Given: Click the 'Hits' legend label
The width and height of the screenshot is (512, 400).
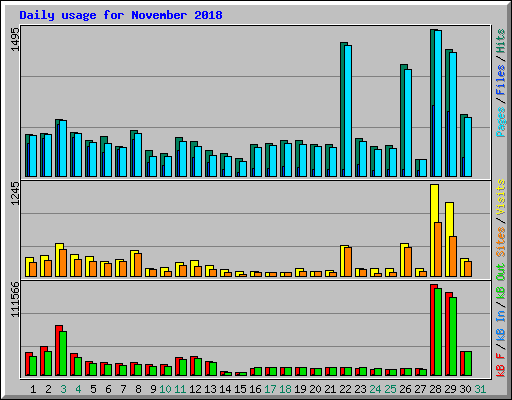Looking at the screenshot, I should click(501, 41).
